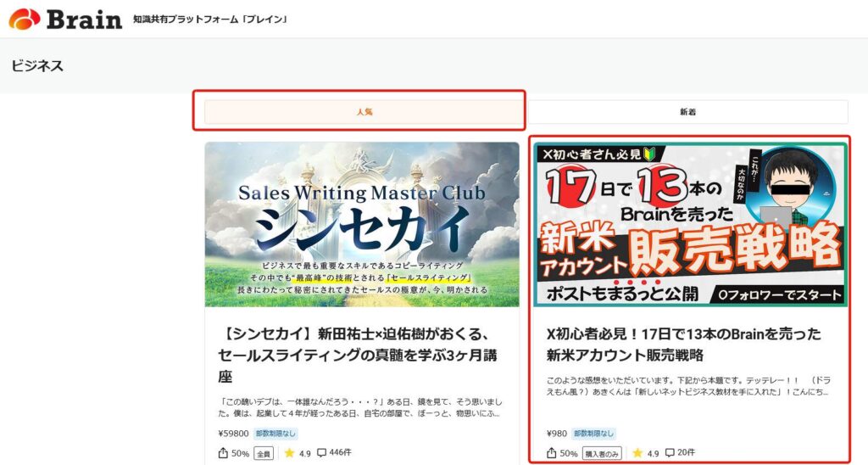Image resolution: width=868 pixels, height=465 pixels.
Task: Click share icon on the ¥59800 card
Action: pyautogui.click(x=223, y=453)
